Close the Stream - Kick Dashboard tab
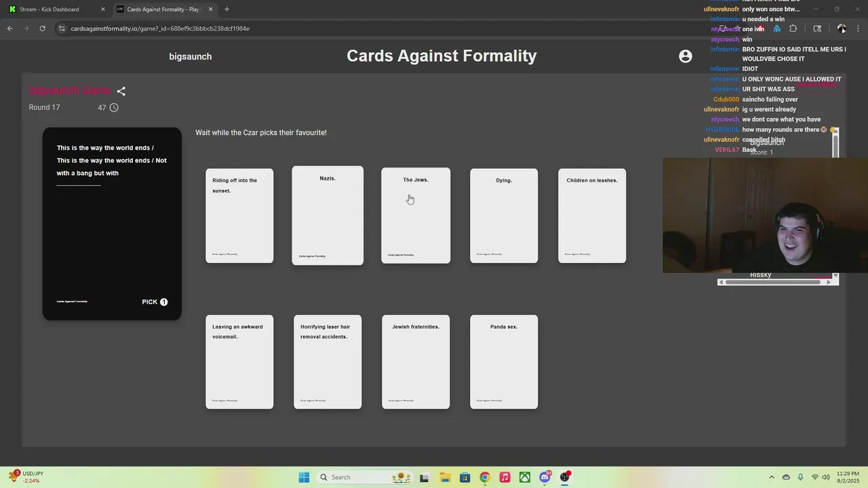868x488 pixels. click(103, 9)
